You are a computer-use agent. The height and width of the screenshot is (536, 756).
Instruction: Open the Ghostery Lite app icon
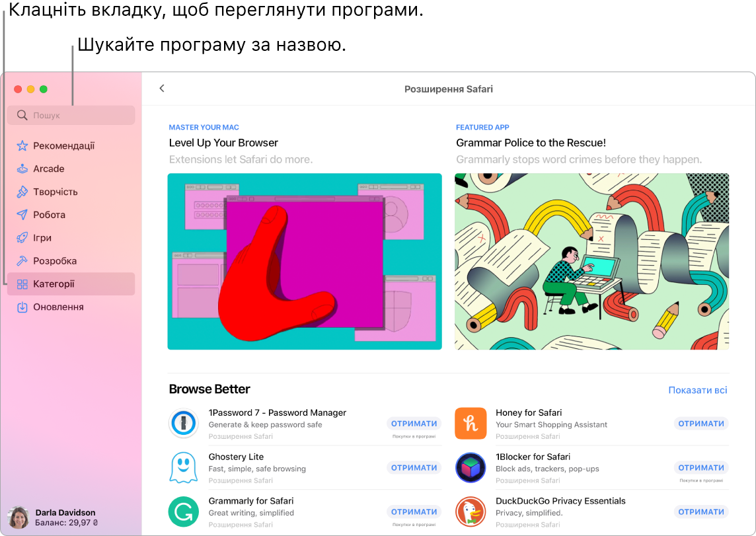click(x=183, y=467)
